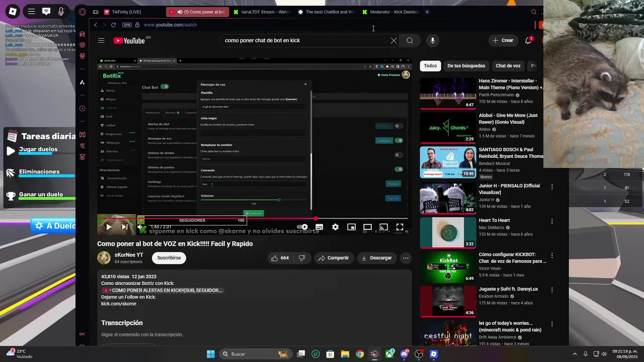
Task: Cast the video to a TV
Action: pos(383,227)
